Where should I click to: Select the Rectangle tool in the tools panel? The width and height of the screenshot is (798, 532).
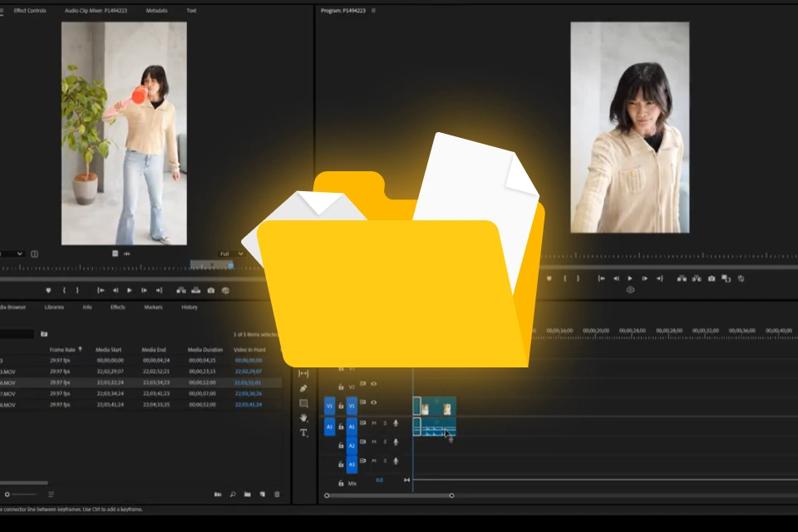coord(304,403)
